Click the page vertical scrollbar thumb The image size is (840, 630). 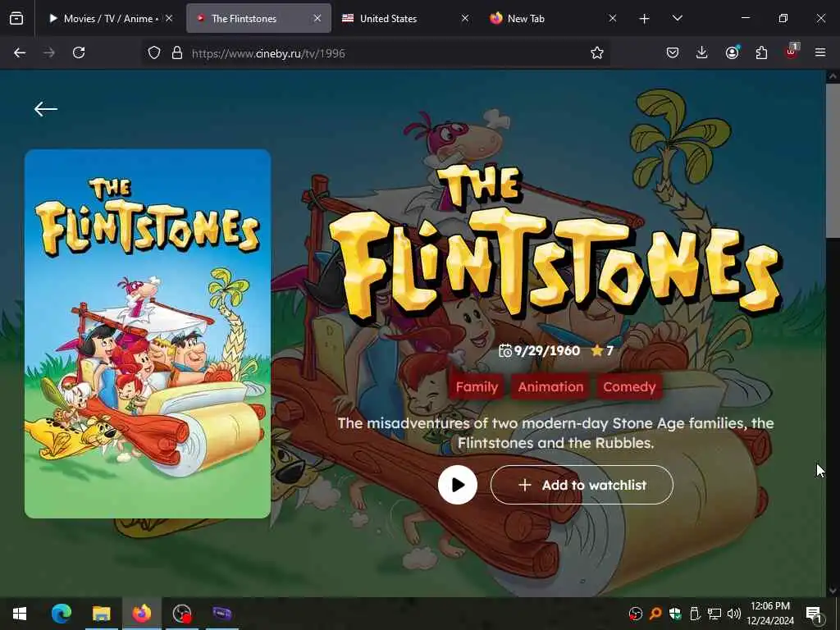(x=833, y=160)
